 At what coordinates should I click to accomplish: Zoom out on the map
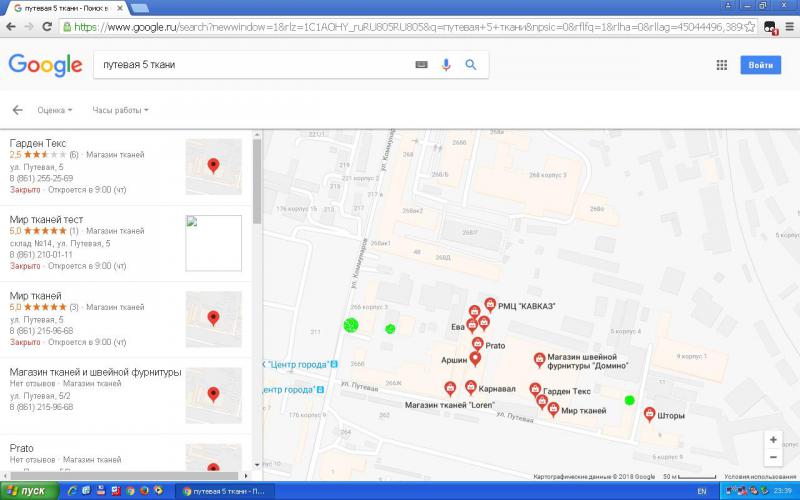(773, 457)
